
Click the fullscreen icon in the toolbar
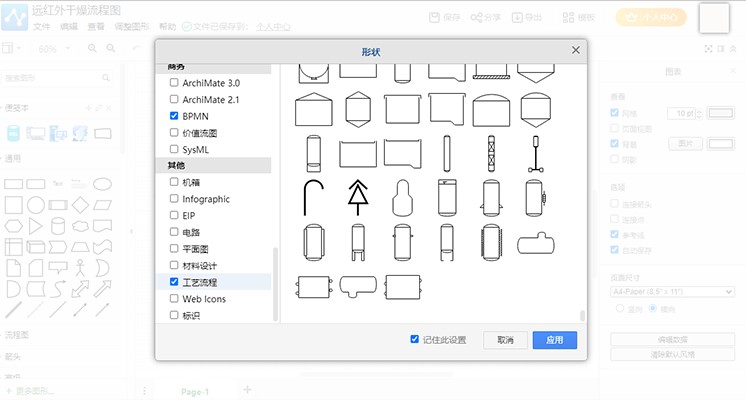tap(708, 49)
